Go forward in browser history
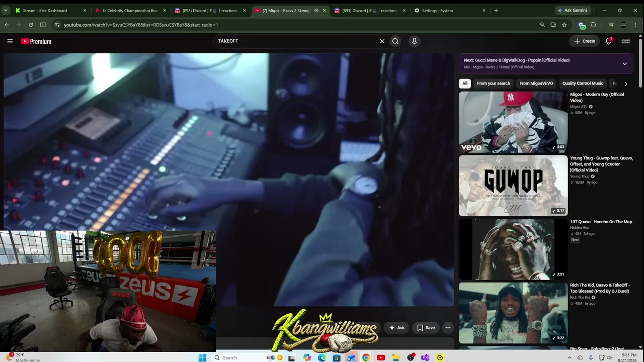644x362 pixels. coord(19,25)
